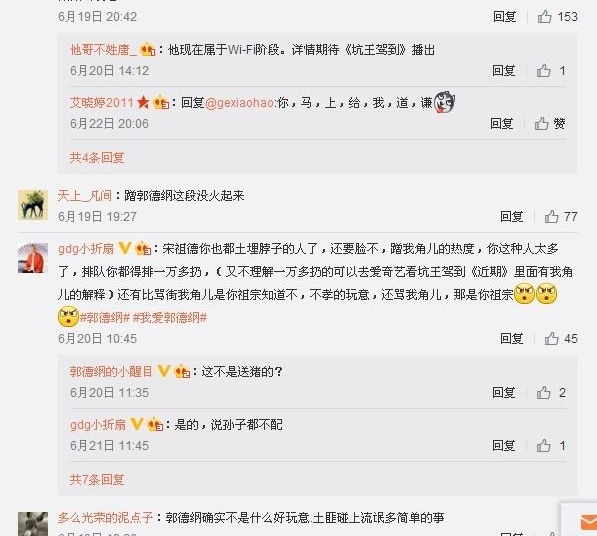Expand 共4条回复 replies
Viewport: 597px width, 536px height.
[x=97, y=157]
